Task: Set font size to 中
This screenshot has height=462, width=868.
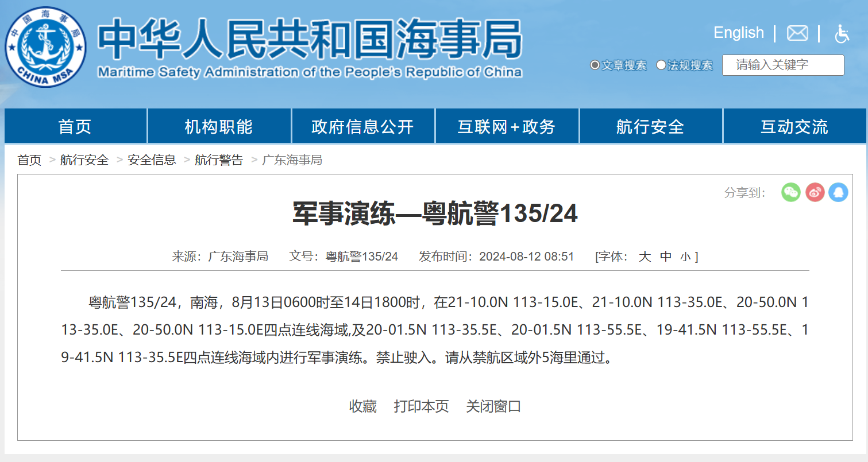Action: coord(666,257)
